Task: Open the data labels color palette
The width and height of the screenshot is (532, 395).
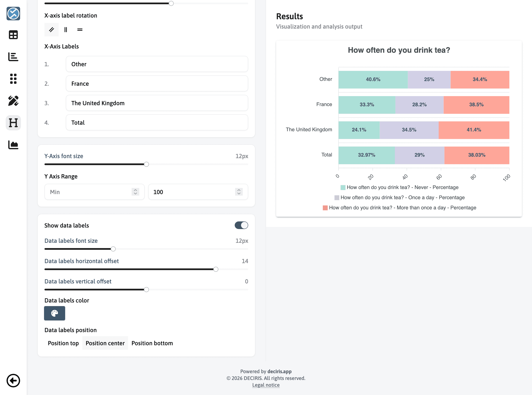Action: (54, 313)
